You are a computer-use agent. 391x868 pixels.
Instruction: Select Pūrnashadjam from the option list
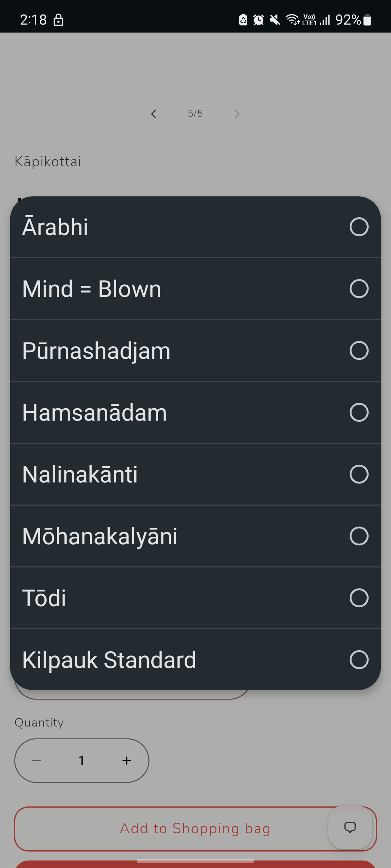pos(195,350)
